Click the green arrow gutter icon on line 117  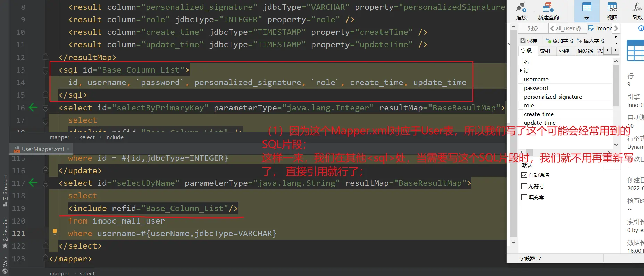[33, 183]
